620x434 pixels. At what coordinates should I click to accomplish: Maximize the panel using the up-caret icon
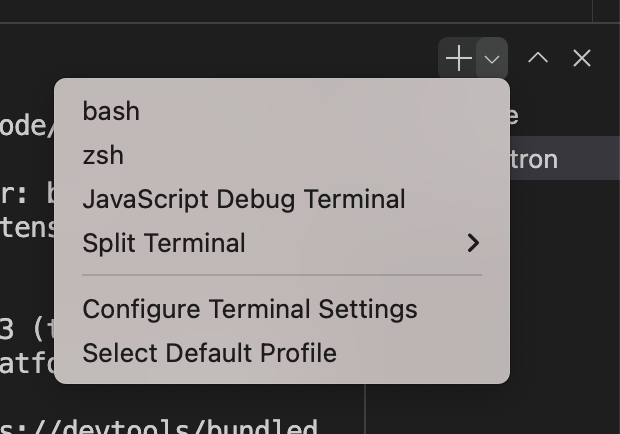pos(538,58)
